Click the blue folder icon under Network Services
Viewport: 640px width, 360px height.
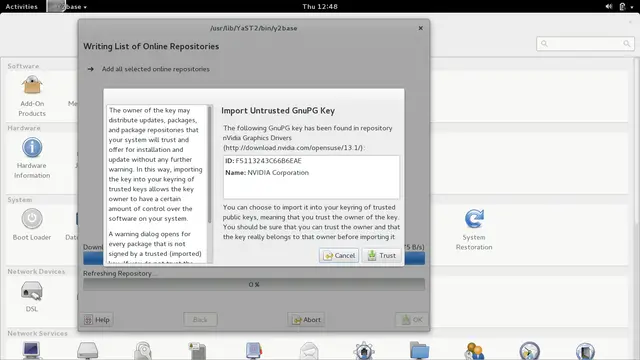pos(420,351)
